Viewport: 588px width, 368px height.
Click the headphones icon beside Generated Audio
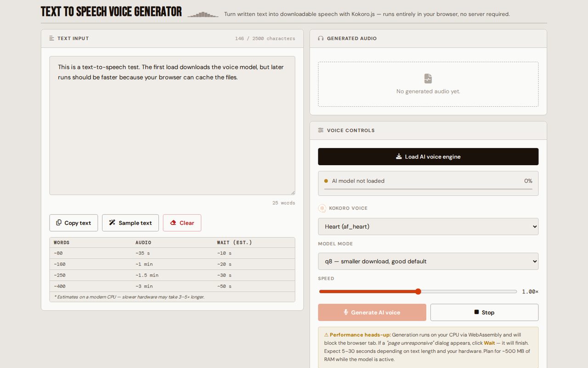(x=321, y=38)
